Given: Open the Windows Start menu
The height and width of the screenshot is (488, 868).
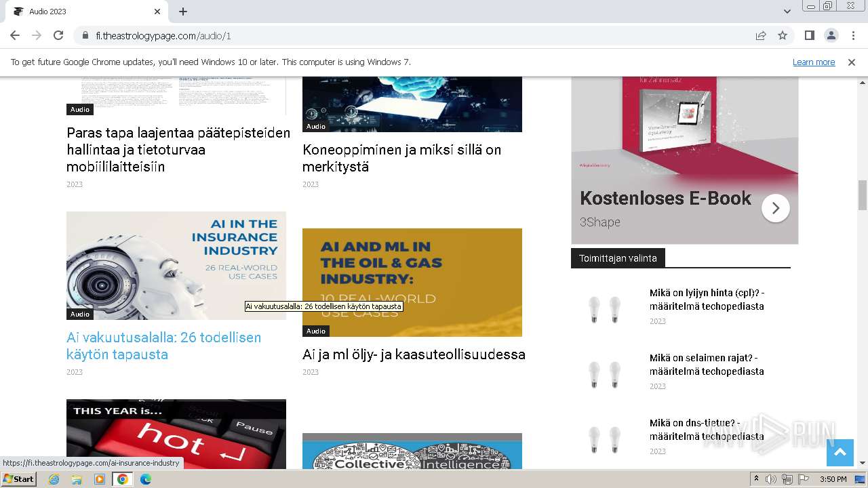Looking at the screenshot, I should point(19,479).
